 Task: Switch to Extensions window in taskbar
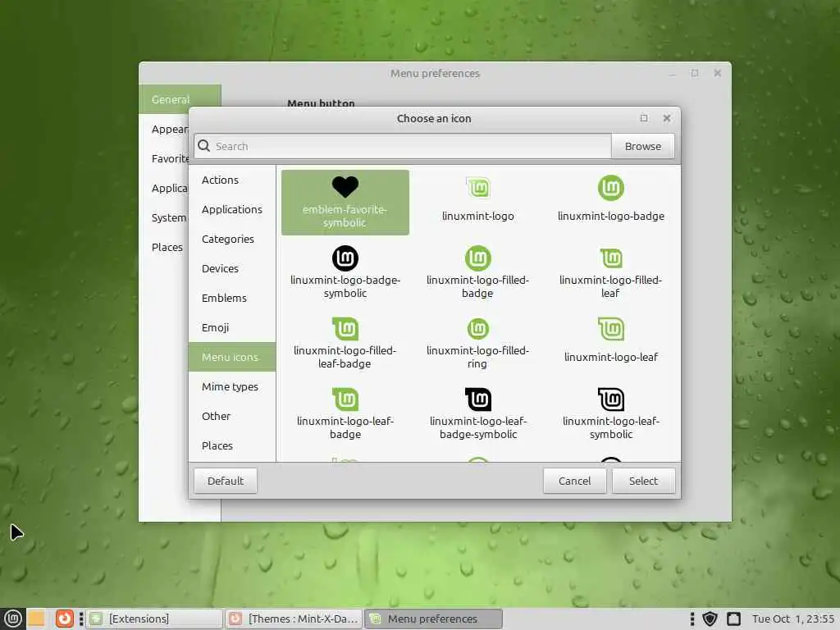(155, 619)
